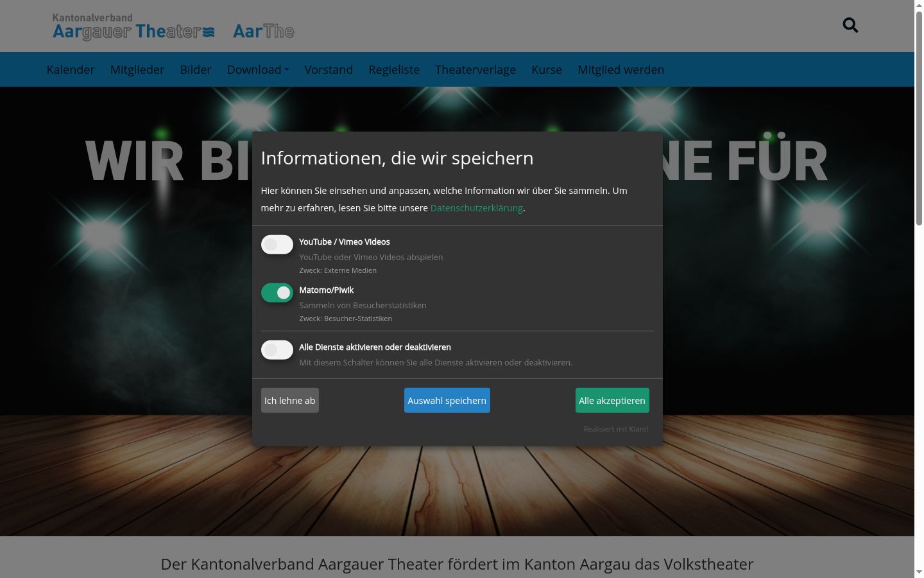Click the page vertical scrollbar thumb

(919, 119)
